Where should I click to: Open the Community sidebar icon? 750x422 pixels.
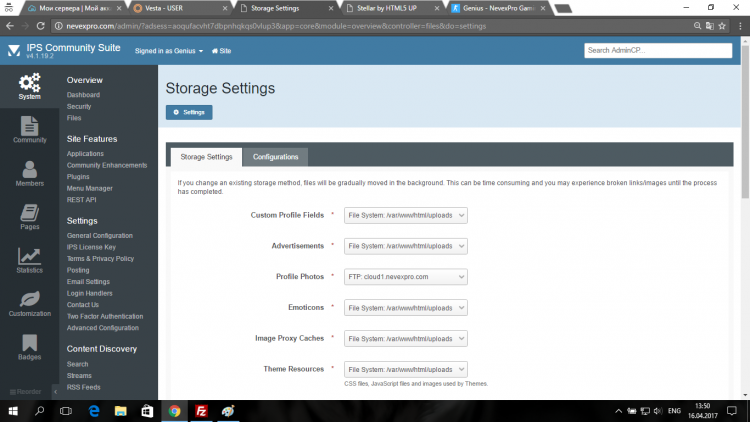(29, 130)
